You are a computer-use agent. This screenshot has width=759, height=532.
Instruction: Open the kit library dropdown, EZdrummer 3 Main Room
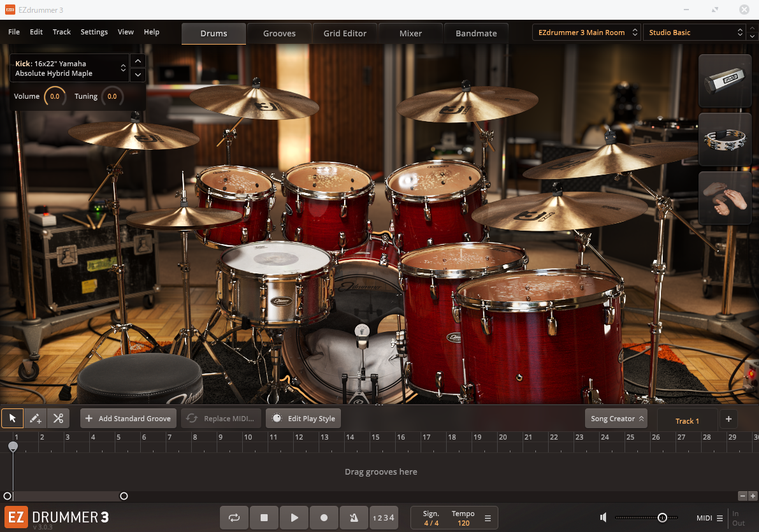click(586, 32)
